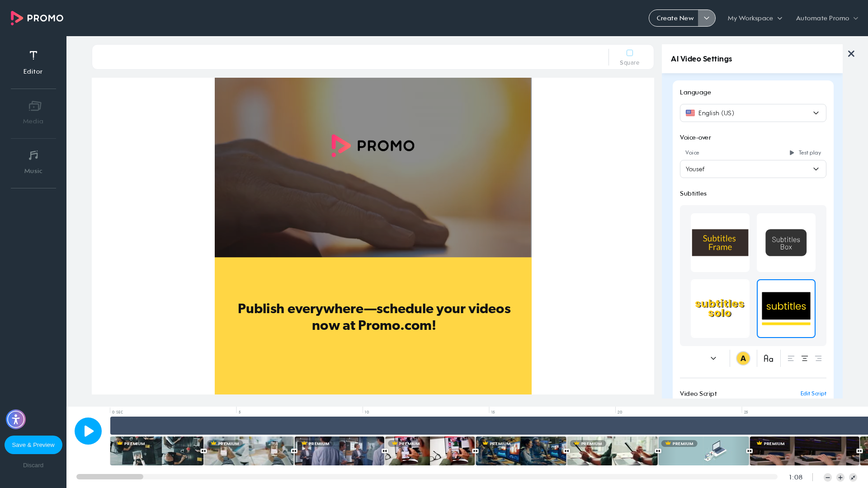Select the stylus-on-tablet clip
Screen dimensions: 868x488
[613, 451]
